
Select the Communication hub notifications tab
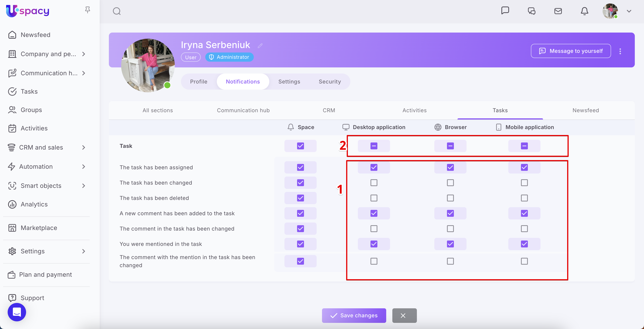(x=243, y=110)
